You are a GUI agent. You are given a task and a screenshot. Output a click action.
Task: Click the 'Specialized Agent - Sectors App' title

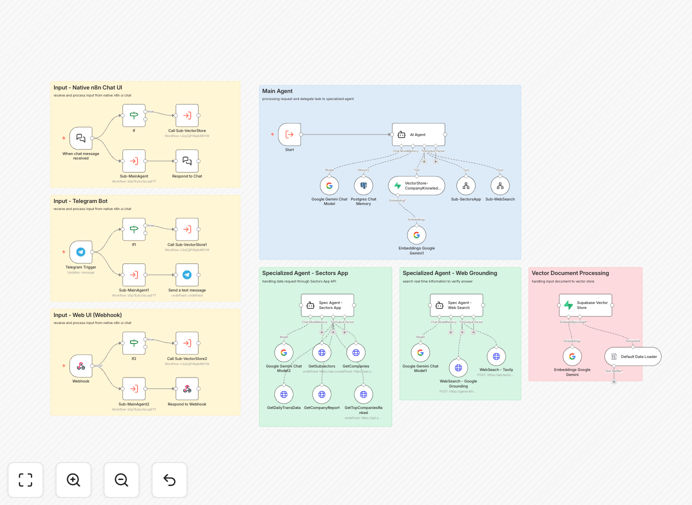pos(305,273)
